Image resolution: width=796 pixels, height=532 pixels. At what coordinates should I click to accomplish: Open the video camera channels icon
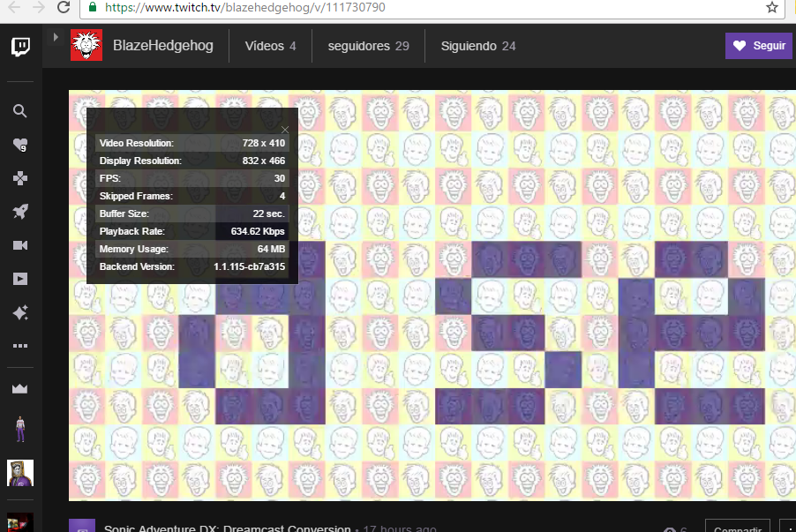pos(19,245)
